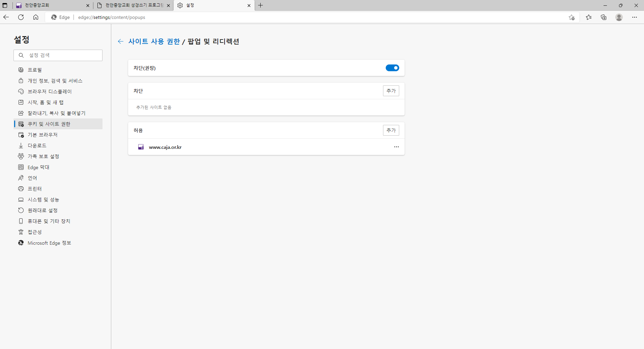Click the browser refresh icon
Screen dimensions: 644x349
(x=21, y=17)
